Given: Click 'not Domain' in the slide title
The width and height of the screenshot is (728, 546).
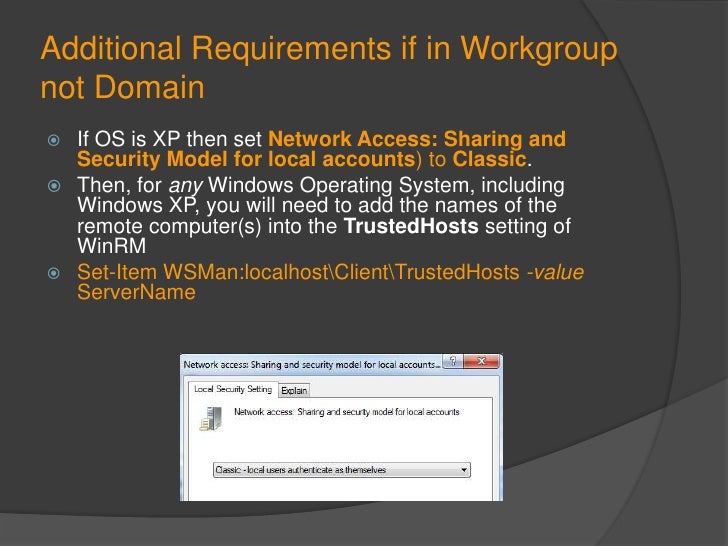Looking at the screenshot, I should point(123,87).
